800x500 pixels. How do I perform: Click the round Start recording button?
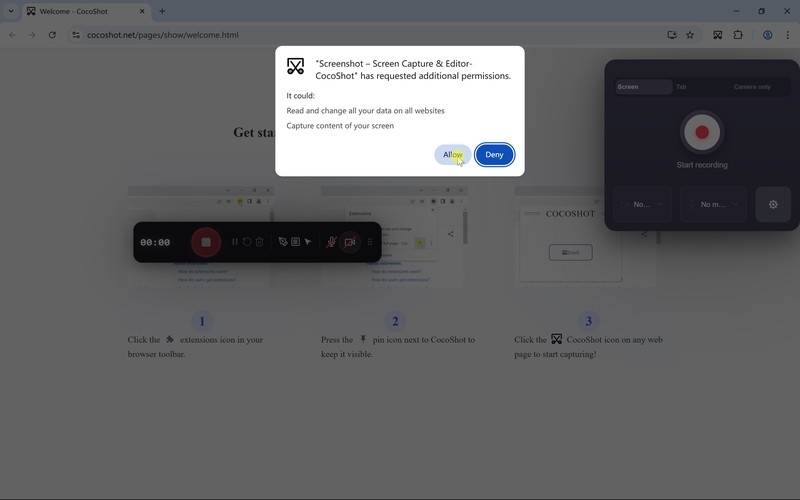point(702,132)
